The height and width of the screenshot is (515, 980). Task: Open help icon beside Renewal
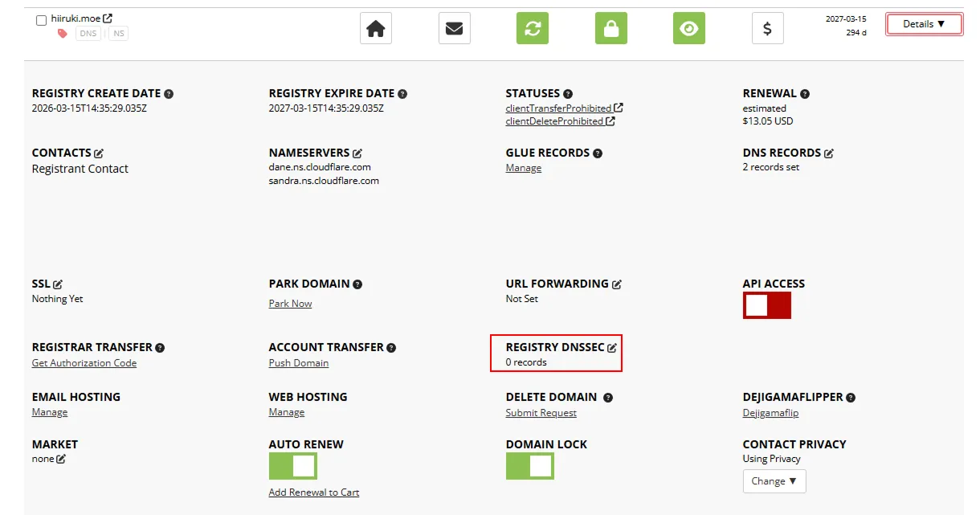805,94
